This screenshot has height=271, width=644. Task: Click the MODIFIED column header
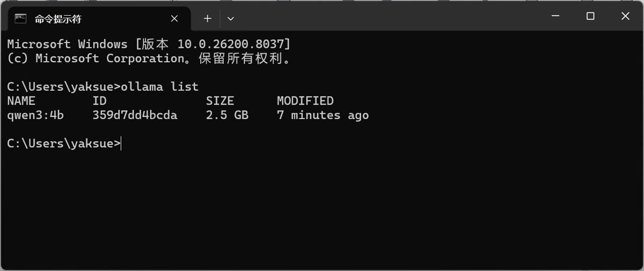click(305, 101)
